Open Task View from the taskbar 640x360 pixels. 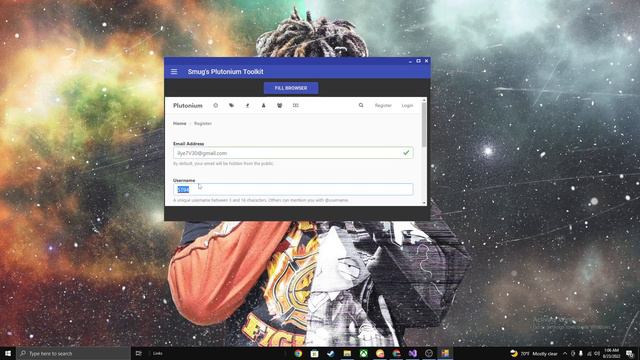[x=139, y=353]
